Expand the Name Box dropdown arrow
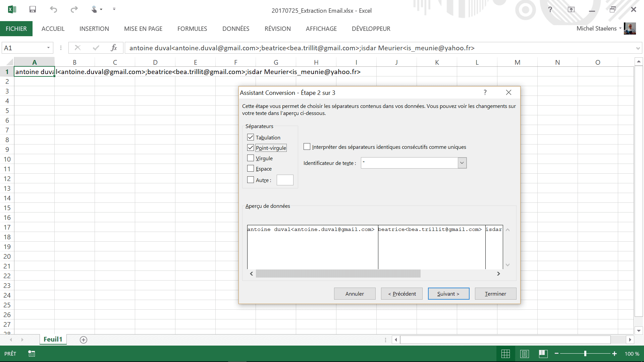Image resolution: width=644 pixels, height=362 pixels. point(48,48)
